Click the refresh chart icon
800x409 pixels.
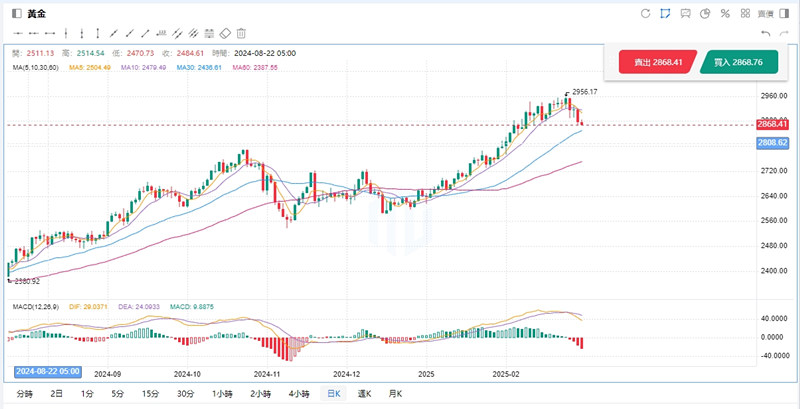click(x=645, y=13)
